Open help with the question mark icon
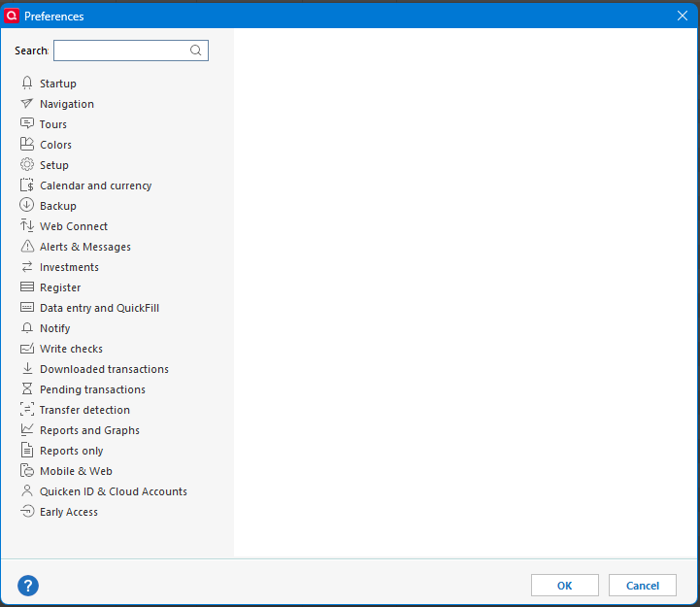Viewport: 700px width, 607px height. tap(28, 585)
